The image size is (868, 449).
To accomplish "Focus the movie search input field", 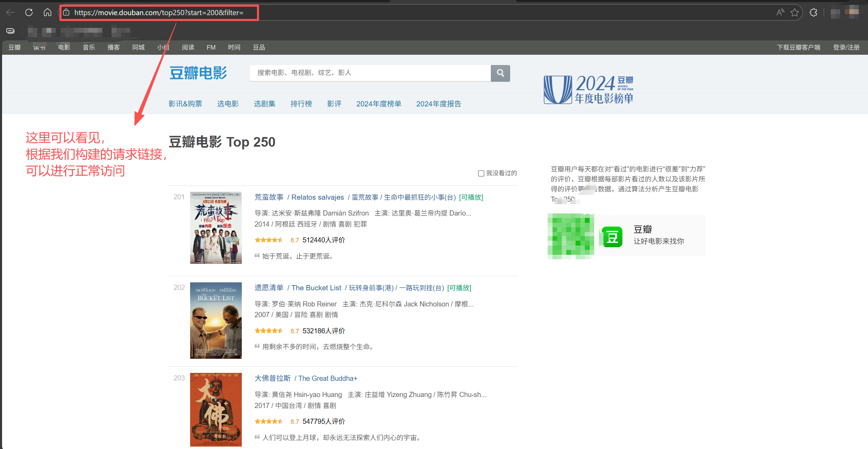I will point(370,73).
